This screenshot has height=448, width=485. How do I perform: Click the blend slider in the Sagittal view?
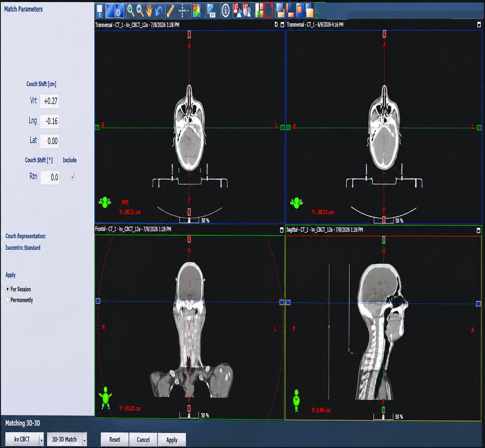(x=383, y=417)
